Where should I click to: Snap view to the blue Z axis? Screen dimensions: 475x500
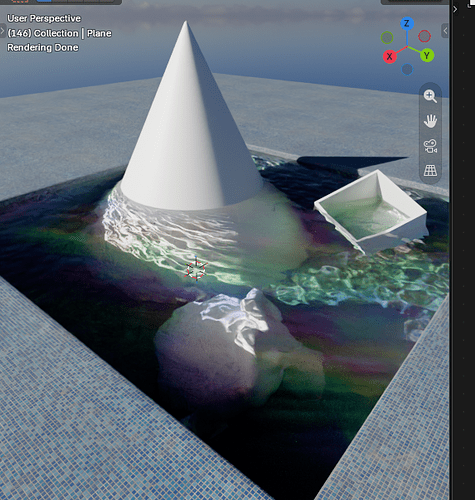(407, 24)
